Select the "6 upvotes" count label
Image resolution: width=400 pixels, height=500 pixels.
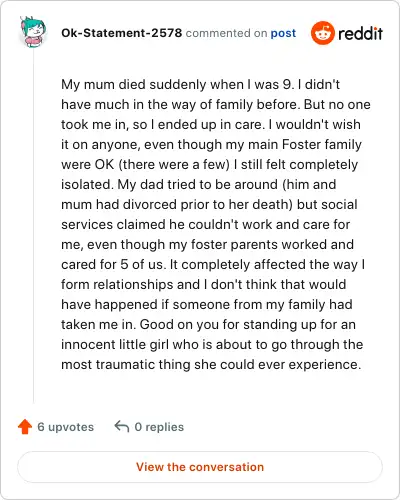coord(66,427)
